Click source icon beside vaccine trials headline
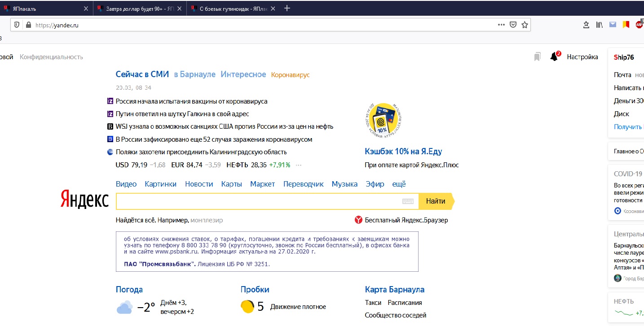The width and height of the screenshot is (644, 326). pos(110,101)
